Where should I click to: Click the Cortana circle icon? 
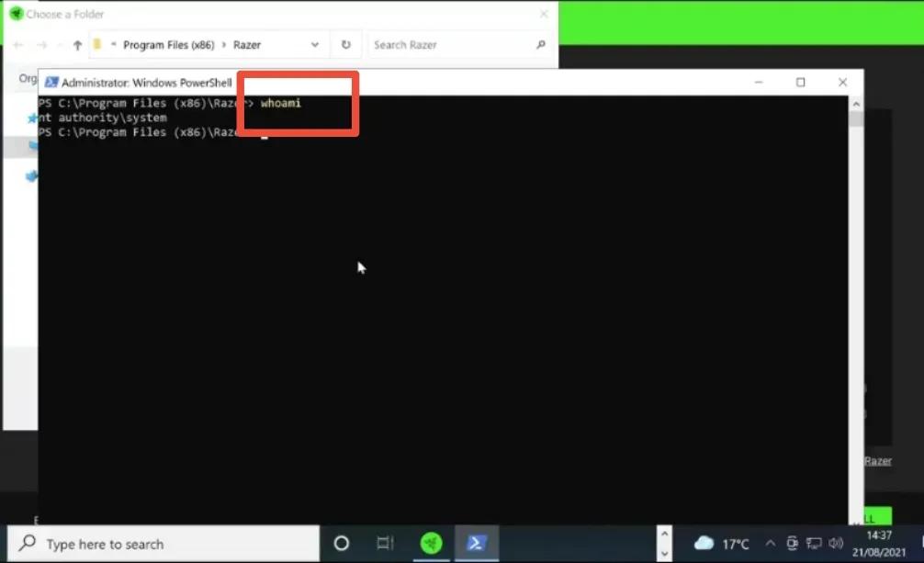(341, 542)
